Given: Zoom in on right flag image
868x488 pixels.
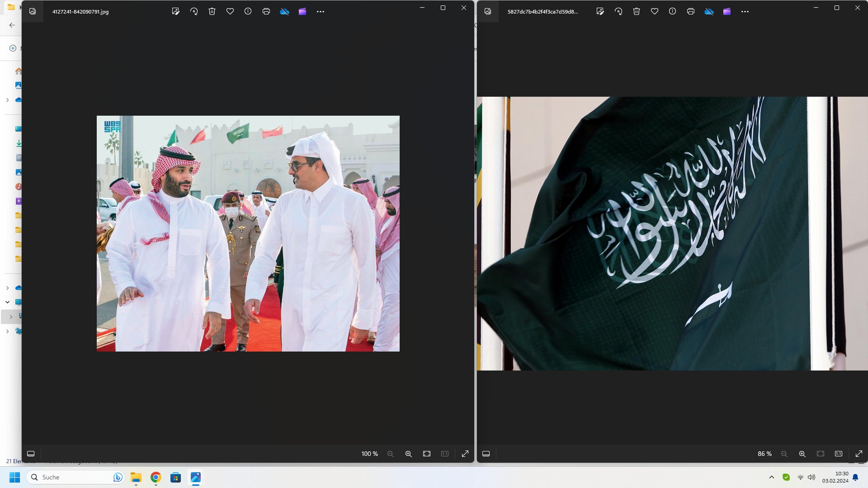Looking at the screenshot, I should (802, 454).
